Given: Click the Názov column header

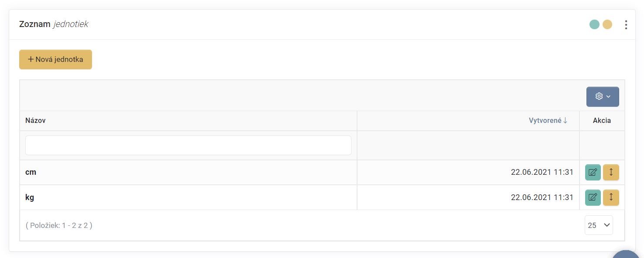Looking at the screenshot, I should coord(35,121).
